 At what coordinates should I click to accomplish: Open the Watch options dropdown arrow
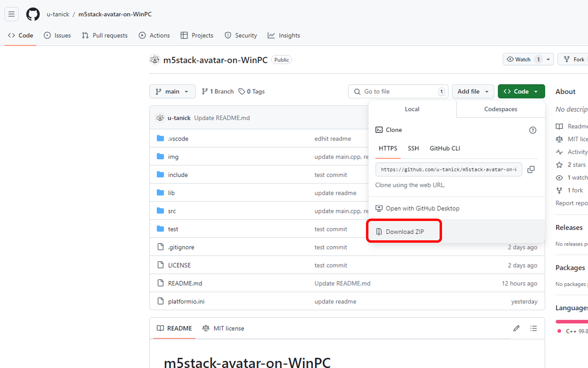point(548,59)
